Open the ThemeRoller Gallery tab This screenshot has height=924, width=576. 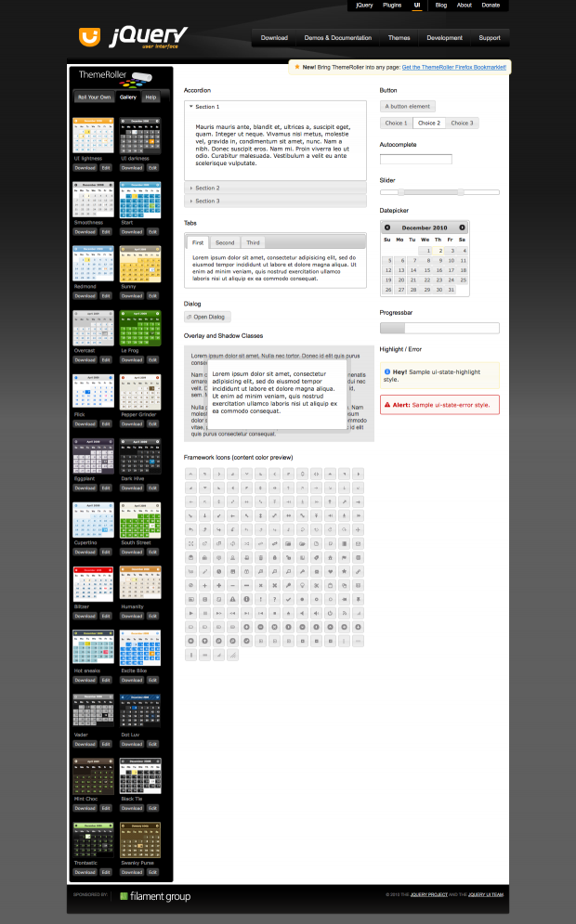tap(128, 98)
